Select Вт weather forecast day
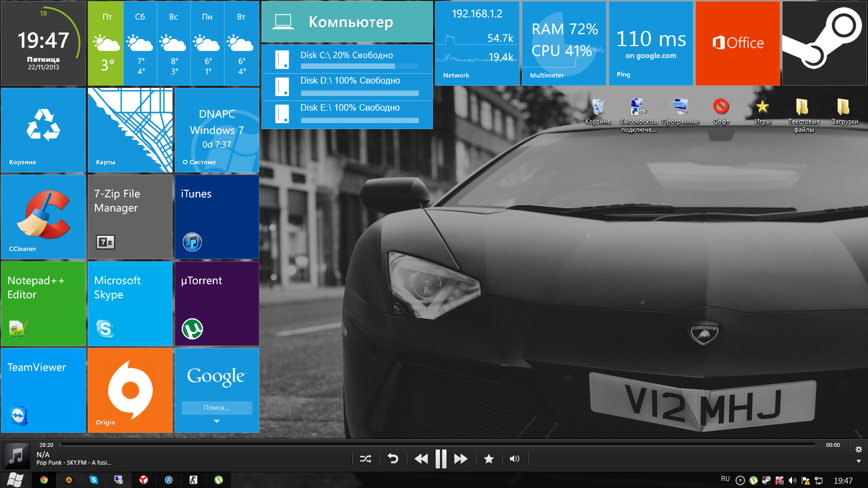Image resolution: width=868 pixels, height=488 pixels. point(242,43)
